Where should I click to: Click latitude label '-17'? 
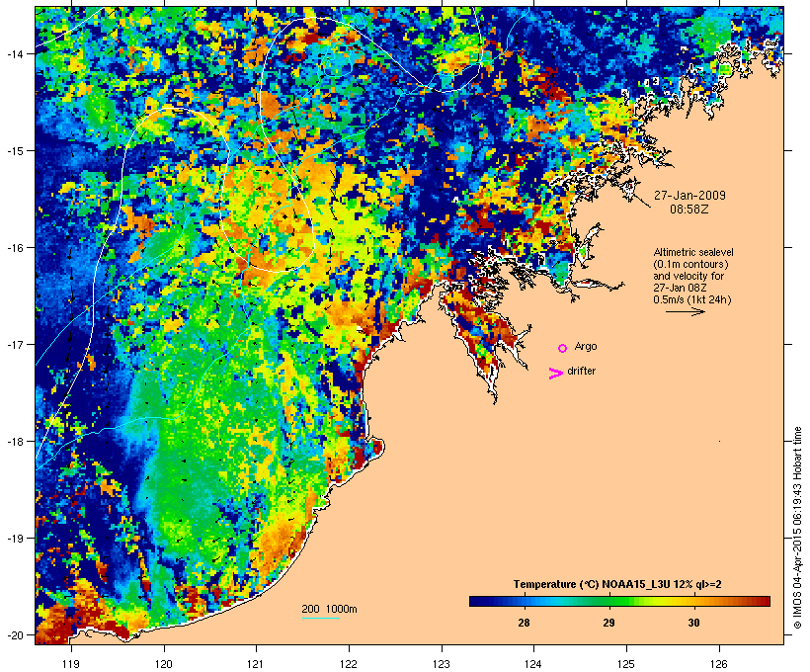pos(15,344)
